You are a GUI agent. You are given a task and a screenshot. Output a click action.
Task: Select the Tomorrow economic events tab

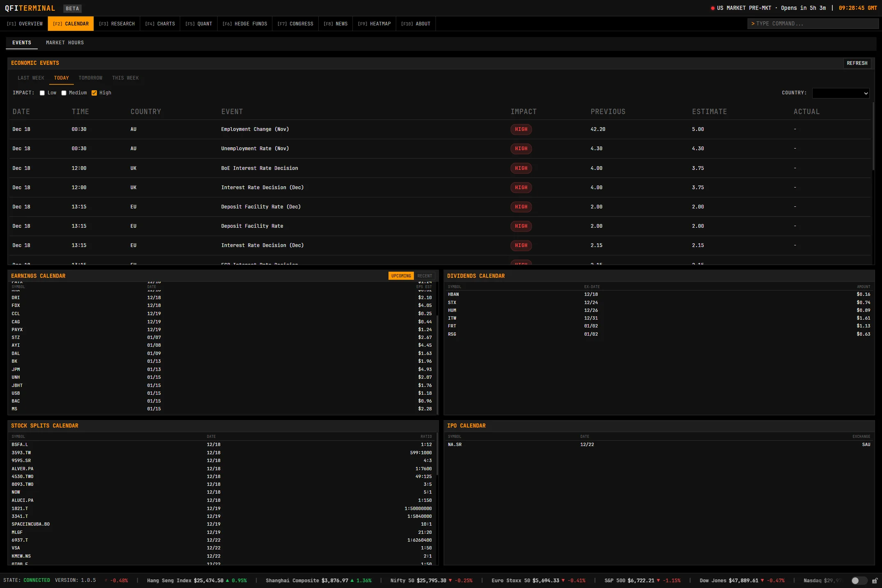[x=90, y=78]
